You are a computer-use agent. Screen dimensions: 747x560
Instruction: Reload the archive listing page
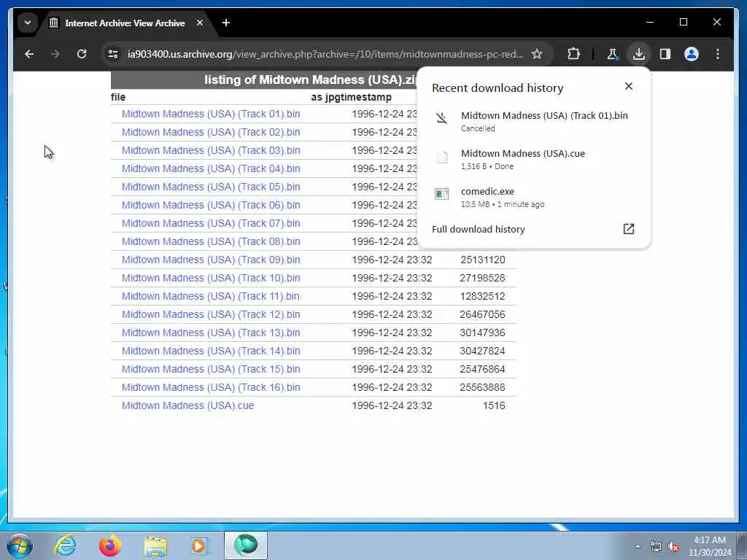(82, 54)
